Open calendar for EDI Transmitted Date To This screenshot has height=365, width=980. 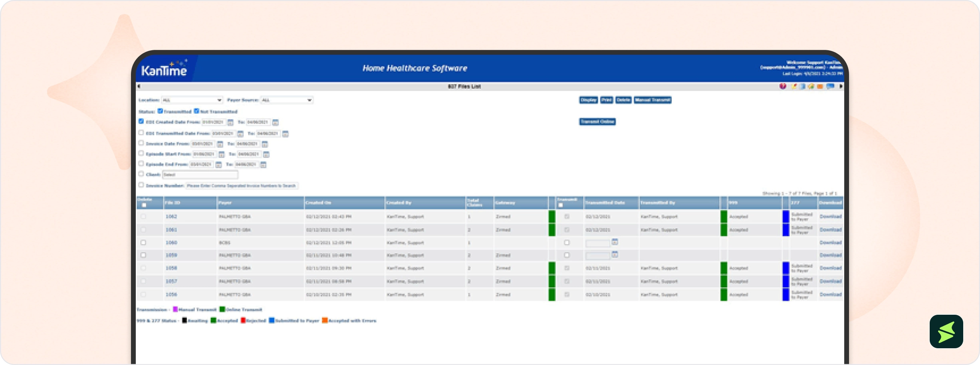click(x=285, y=134)
